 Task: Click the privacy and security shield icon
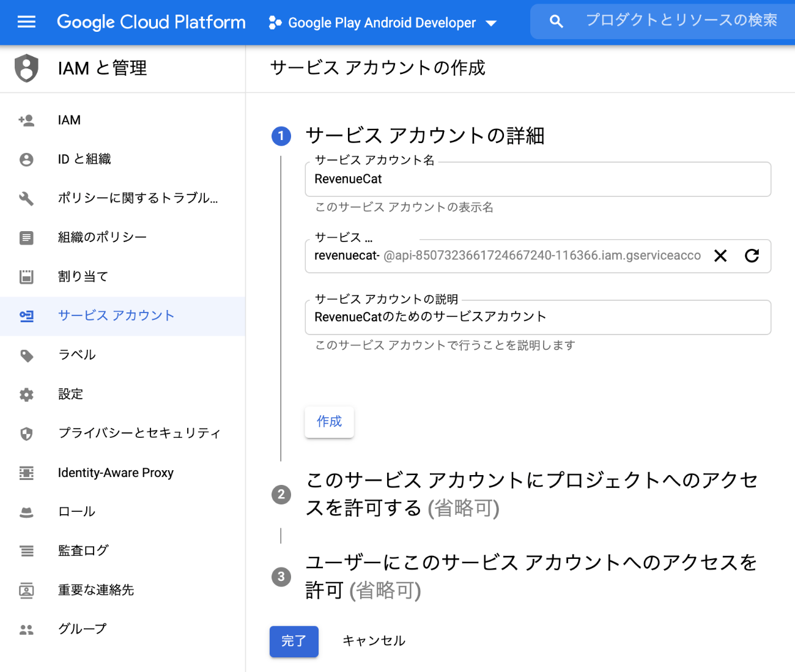pyautogui.click(x=26, y=434)
